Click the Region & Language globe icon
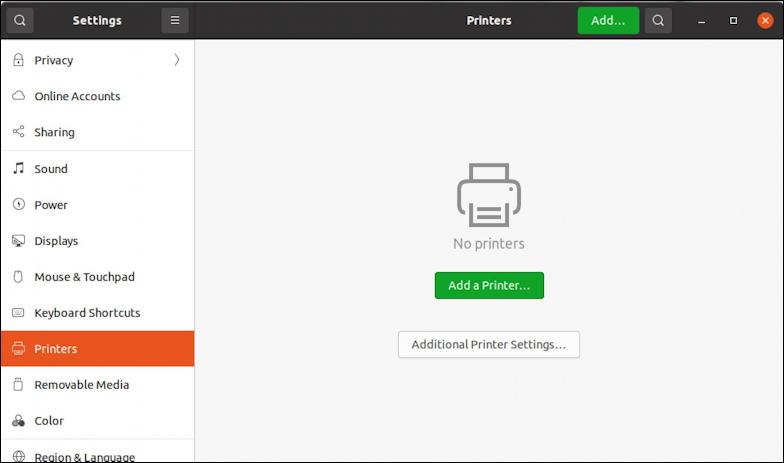 pos(18,456)
